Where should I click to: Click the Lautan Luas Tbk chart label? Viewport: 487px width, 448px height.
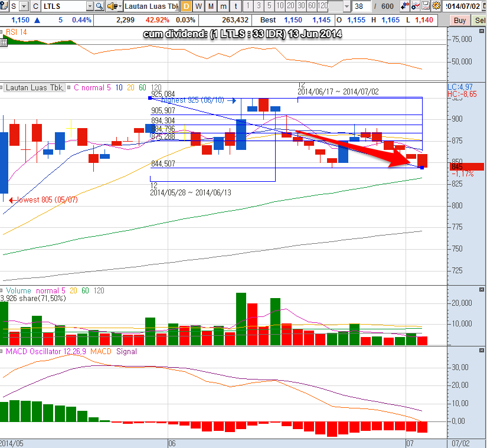34,87
